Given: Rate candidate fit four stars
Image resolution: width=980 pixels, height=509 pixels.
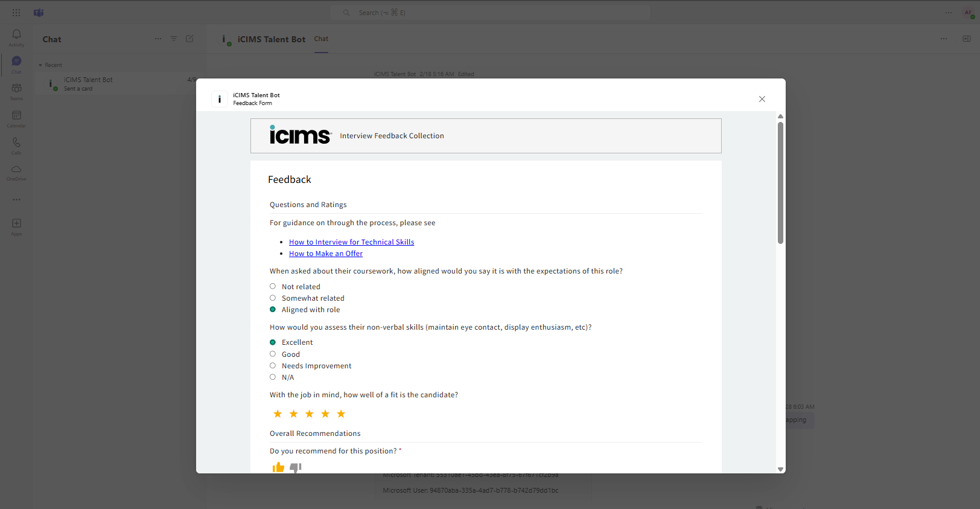Looking at the screenshot, I should (x=325, y=414).
